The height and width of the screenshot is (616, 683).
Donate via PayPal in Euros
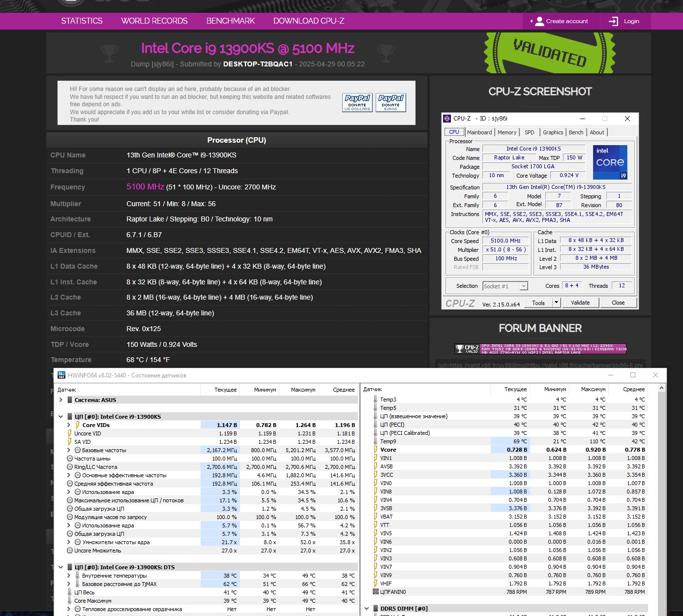click(391, 102)
